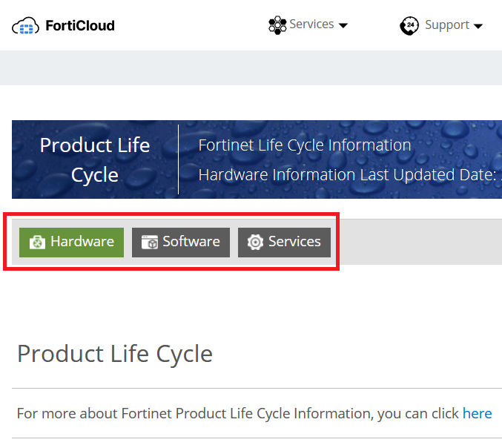
Task: Click the Fortinet Life Cycle Information text
Action: click(x=304, y=145)
